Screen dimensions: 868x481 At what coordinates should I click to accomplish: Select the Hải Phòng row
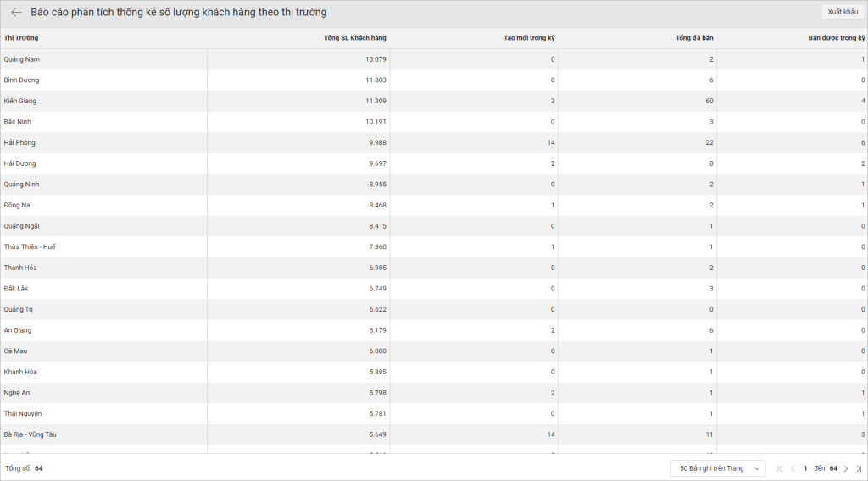434,142
